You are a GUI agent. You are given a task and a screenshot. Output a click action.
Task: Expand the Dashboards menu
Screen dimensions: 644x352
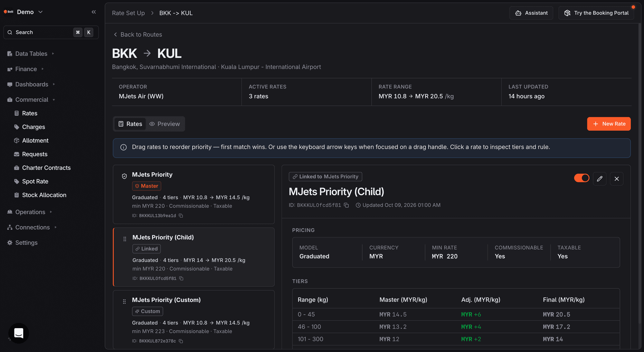click(32, 84)
